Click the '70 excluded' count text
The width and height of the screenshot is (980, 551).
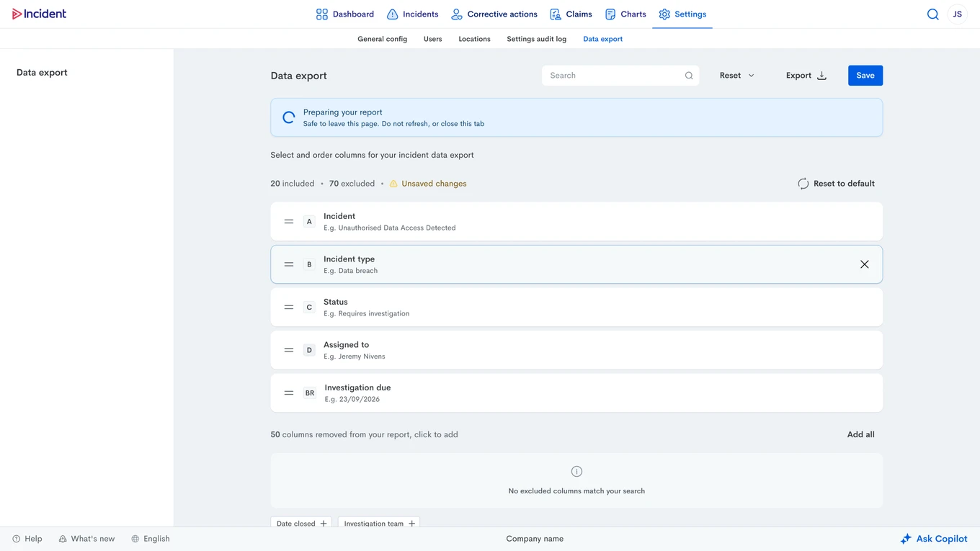click(352, 184)
